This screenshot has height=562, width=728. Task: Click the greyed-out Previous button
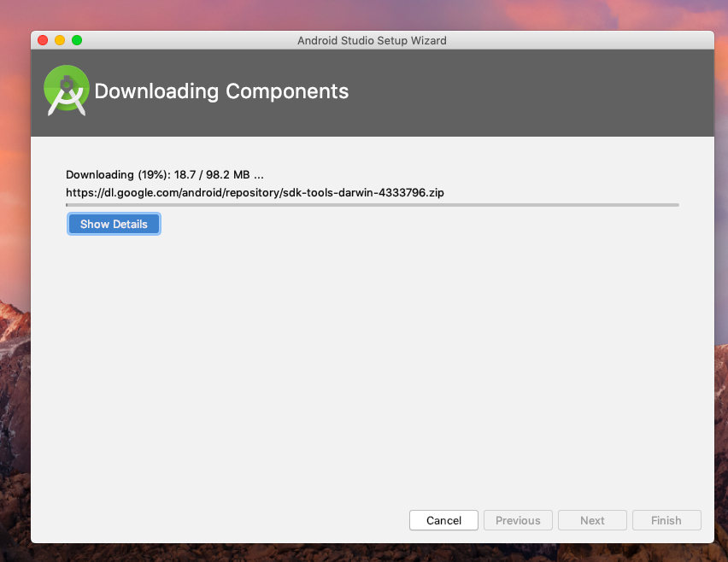click(x=518, y=520)
